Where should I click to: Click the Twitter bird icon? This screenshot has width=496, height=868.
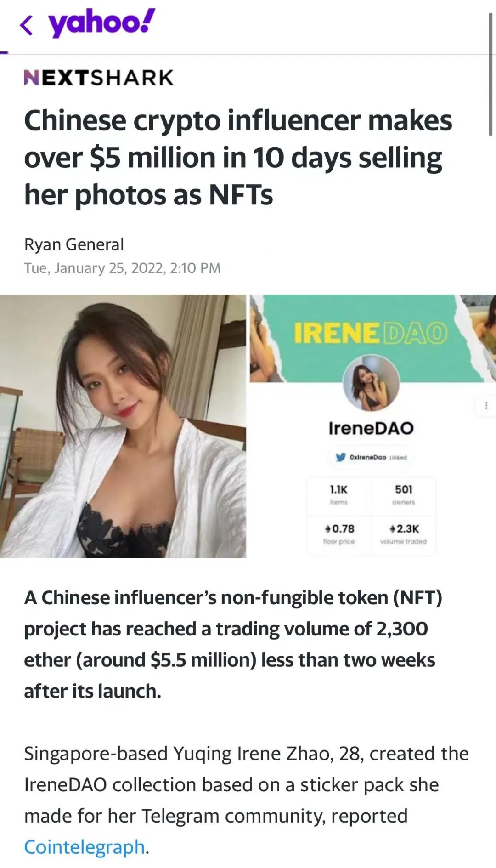click(340, 457)
